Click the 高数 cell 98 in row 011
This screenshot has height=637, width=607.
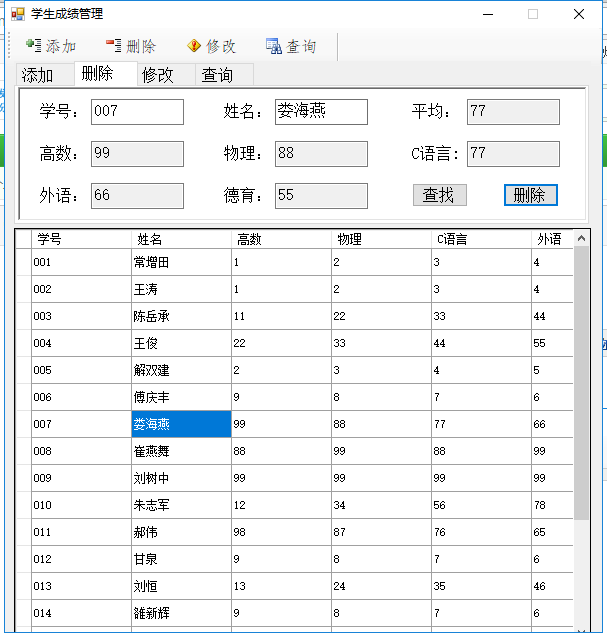[x=281, y=532]
